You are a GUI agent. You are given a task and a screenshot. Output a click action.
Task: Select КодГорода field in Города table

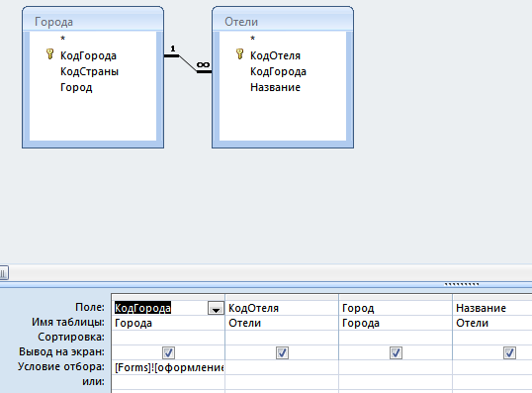pos(88,55)
